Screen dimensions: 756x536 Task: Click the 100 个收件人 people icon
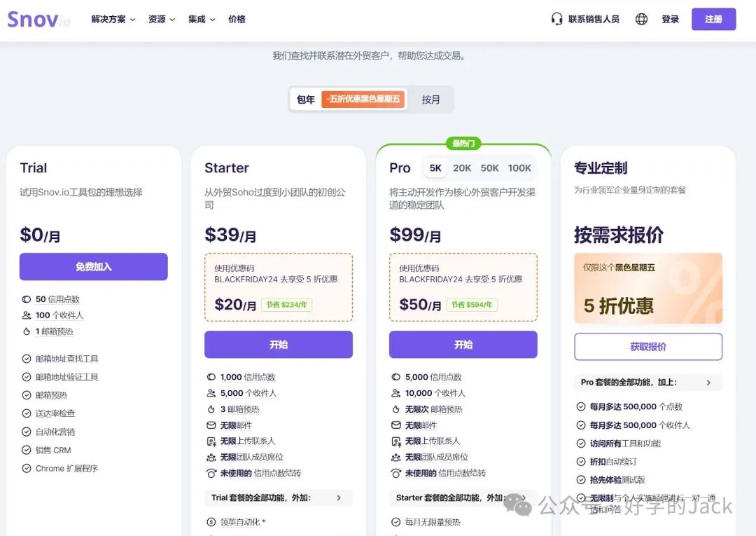click(x=26, y=315)
